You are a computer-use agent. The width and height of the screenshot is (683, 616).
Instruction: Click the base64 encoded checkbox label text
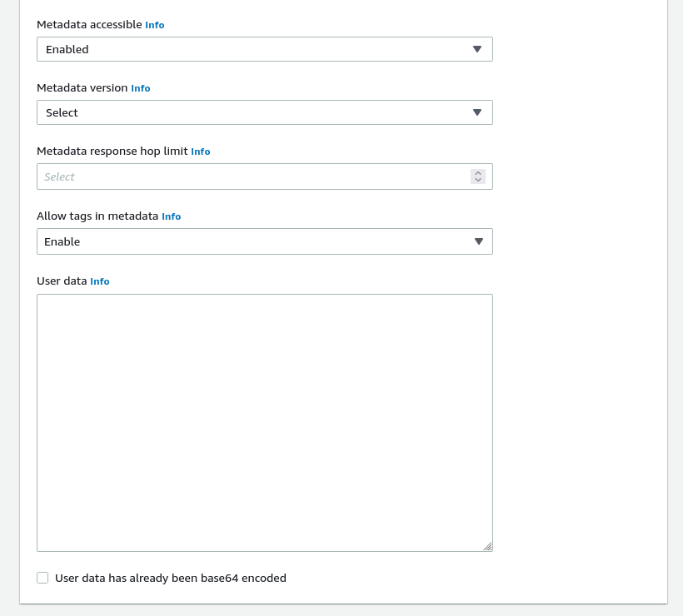(170, 578)
